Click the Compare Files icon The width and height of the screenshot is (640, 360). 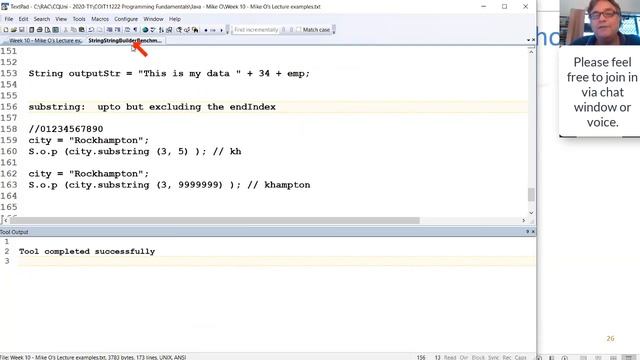click(169, 30)
